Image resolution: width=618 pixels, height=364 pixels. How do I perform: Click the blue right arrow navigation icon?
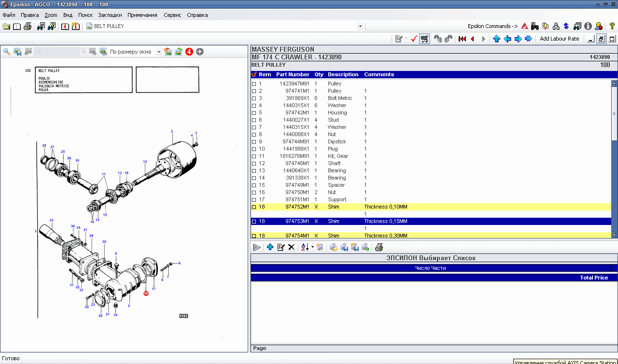pos(518,39)
